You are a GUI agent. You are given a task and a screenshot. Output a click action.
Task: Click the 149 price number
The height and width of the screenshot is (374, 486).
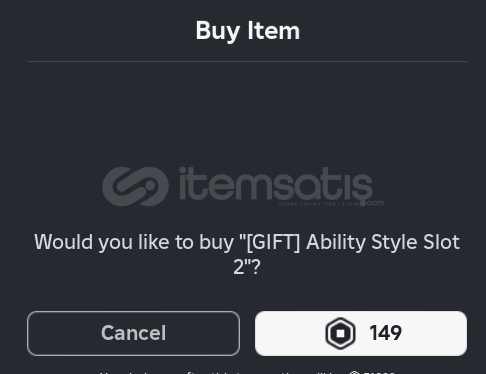(385, 333)
